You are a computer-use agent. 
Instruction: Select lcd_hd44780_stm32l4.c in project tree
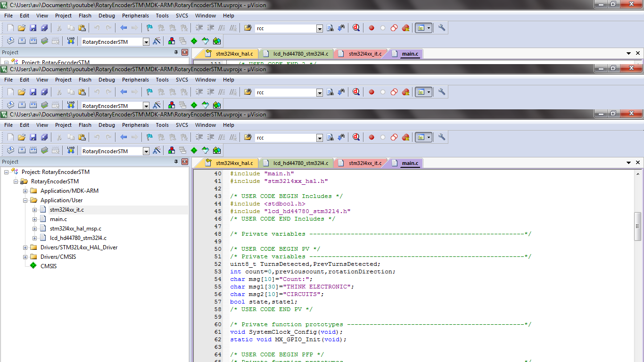point(78,238)
